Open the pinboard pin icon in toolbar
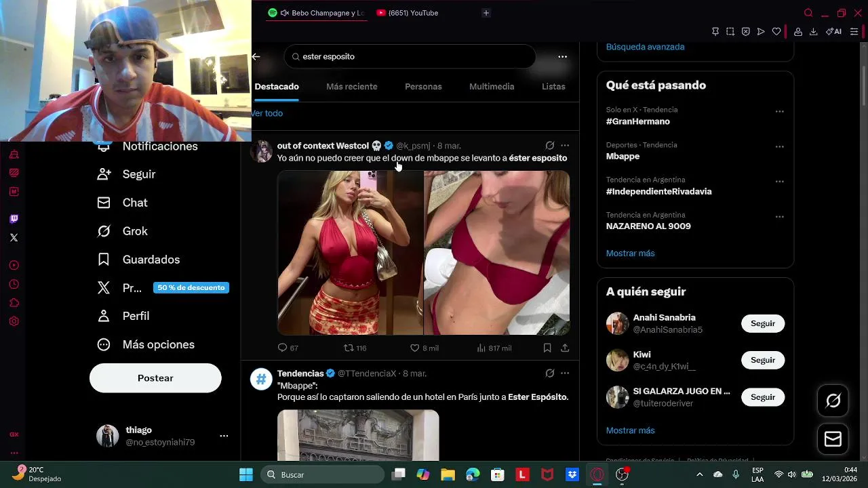 [715, 31]
